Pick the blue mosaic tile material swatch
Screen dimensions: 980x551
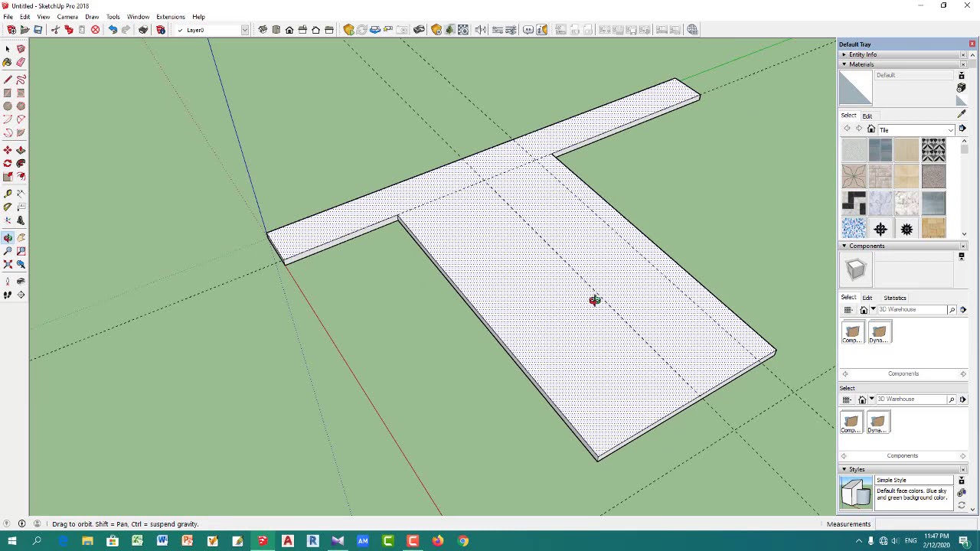click(854, 228)
